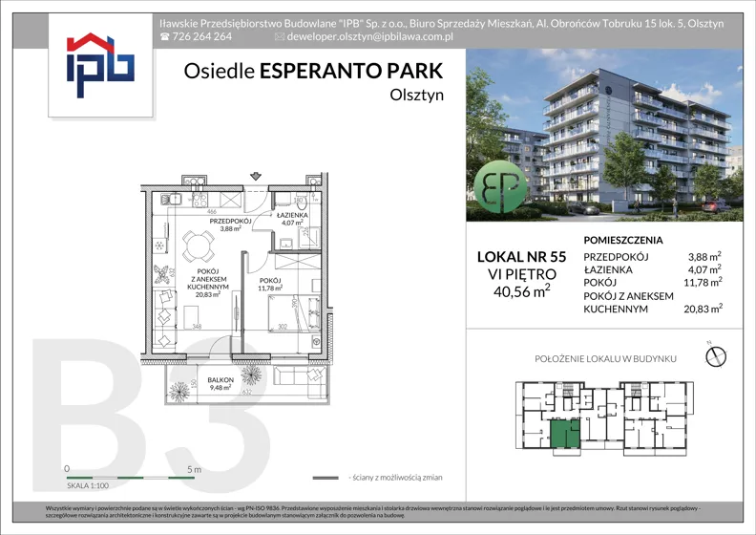Click the building render photo
756x535 pixels.
click(604, 135)
